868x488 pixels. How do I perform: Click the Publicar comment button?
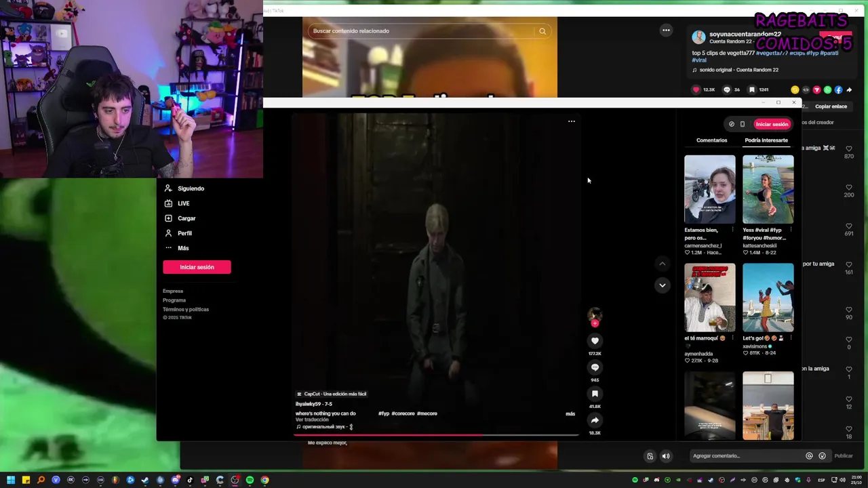click(x=844, y=456)
